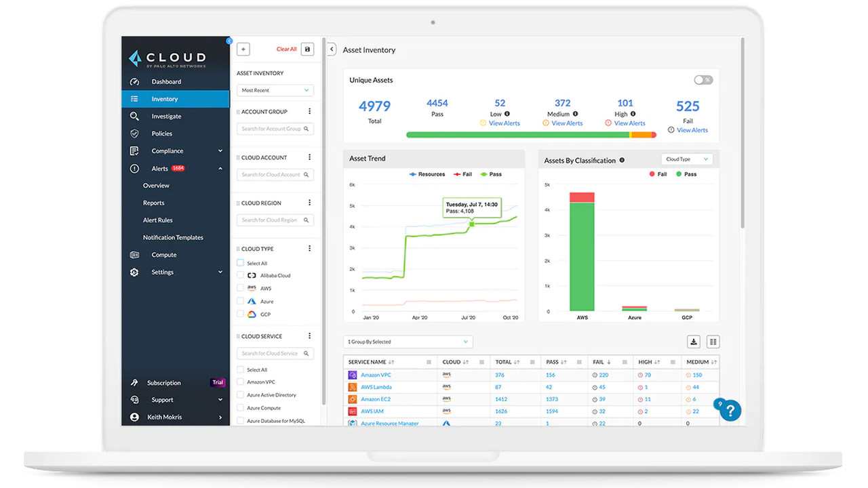868x488 pixels.
Task: Toggle the Fail legend swatch in Asset Trend
Action: (x=457, y=174)
